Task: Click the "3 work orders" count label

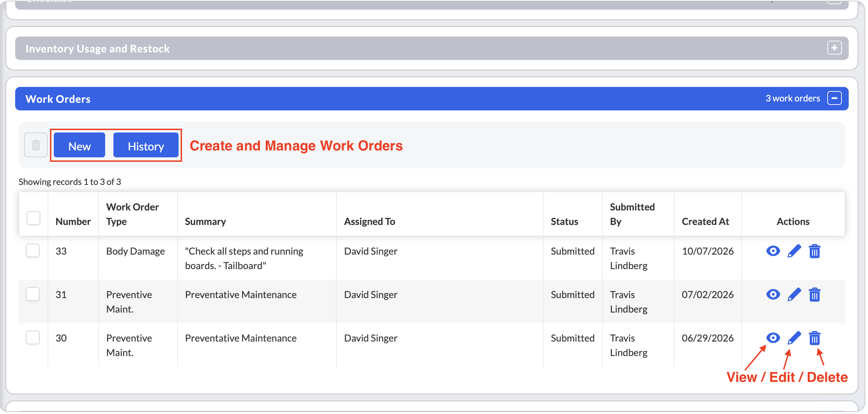Action: pos(793,98)
